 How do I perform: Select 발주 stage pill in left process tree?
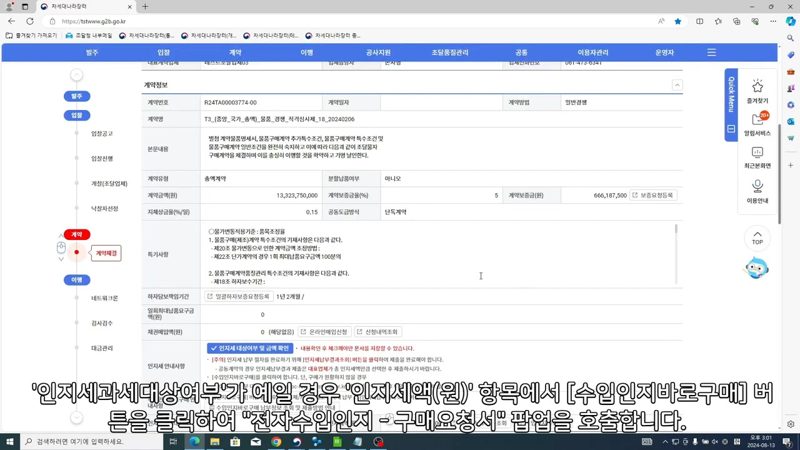[77, 96]
